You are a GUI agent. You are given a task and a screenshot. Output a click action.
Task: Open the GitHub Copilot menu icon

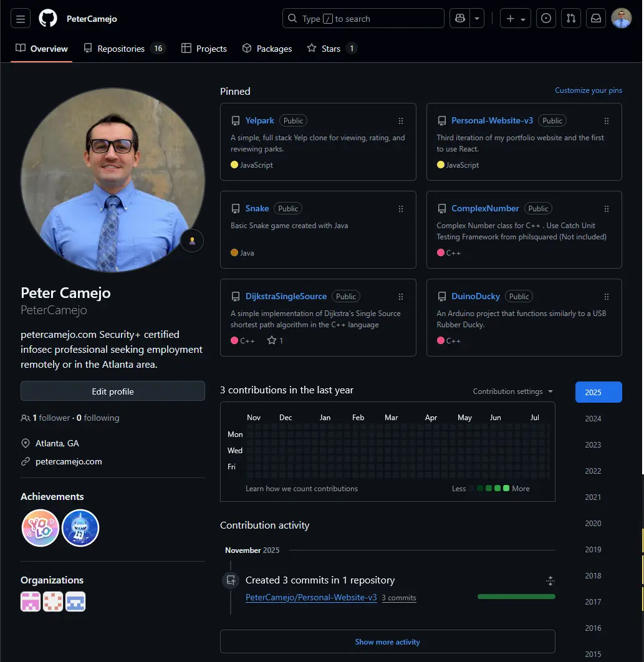click(459, 18)
